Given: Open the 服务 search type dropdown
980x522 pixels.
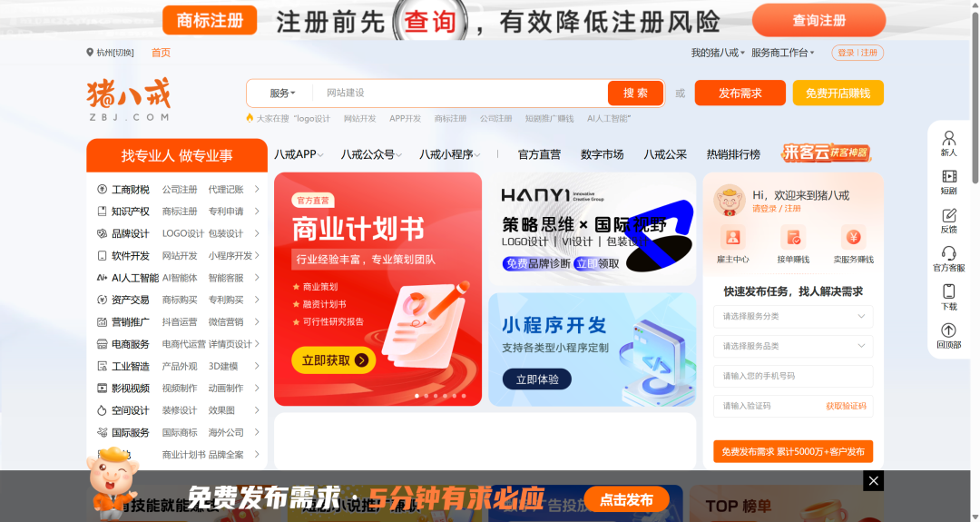Looking at the screenshot, I should click(282, 94).
